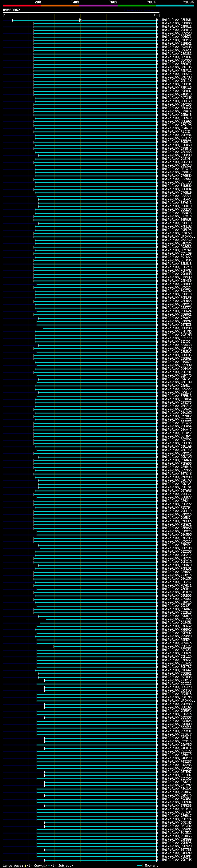Select the UniRef100_B6CAT1 label

pyautogui.click(x=176, y=64)
